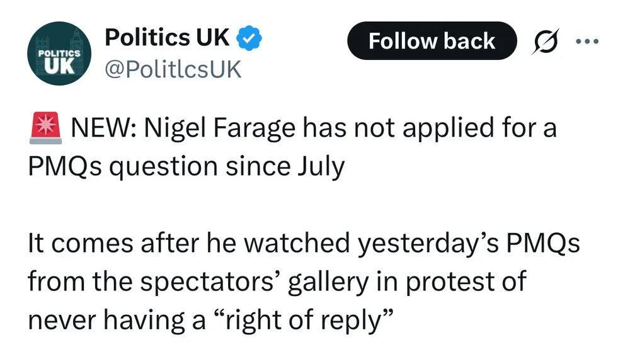The height and width of the screenshot is (364, 630).
Task: Click the Politics UK display name
Action: [x=167, y=38]
